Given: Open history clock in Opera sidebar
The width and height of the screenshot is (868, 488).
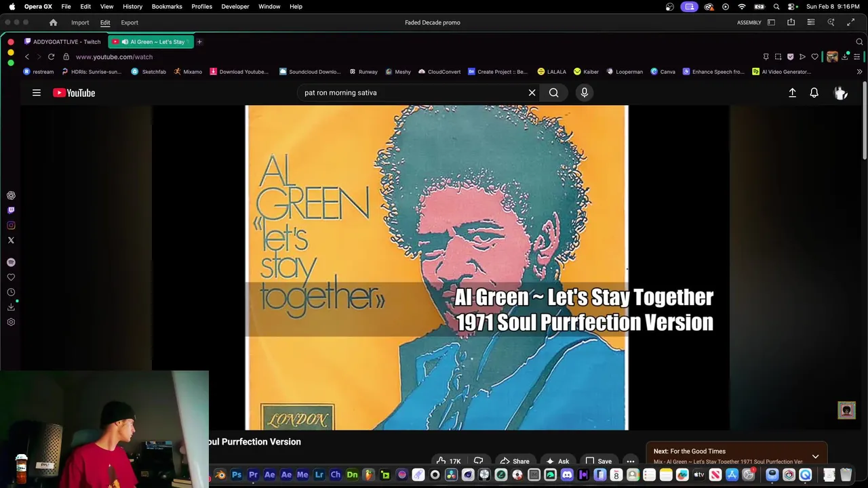Looking at the screenshot, I should coord(11,292).
